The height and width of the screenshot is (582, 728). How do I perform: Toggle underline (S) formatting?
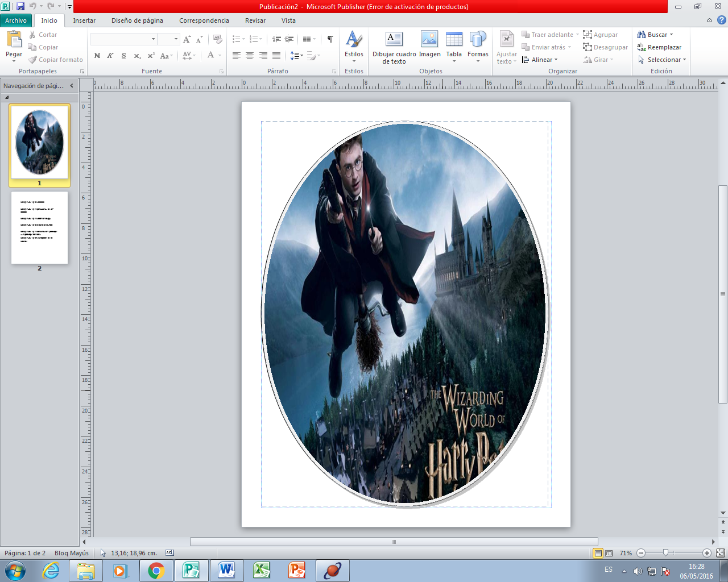tap(123, 56)
